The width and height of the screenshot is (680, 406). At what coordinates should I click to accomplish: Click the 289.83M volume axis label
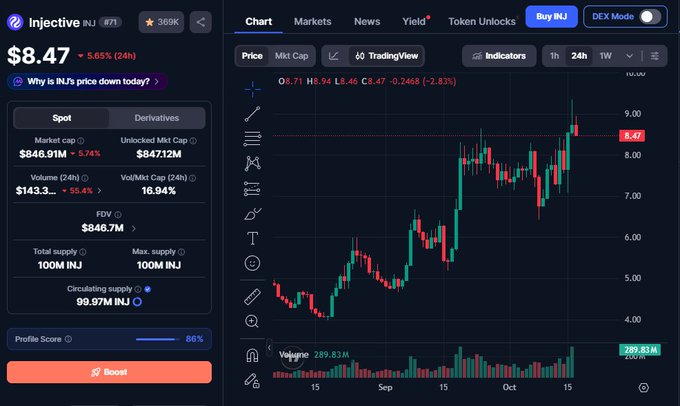pos(640,350)
